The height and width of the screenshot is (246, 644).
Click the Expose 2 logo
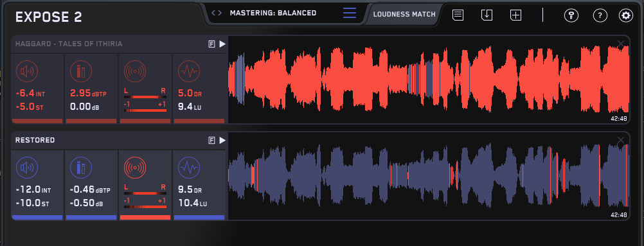[x=49, y=17]
